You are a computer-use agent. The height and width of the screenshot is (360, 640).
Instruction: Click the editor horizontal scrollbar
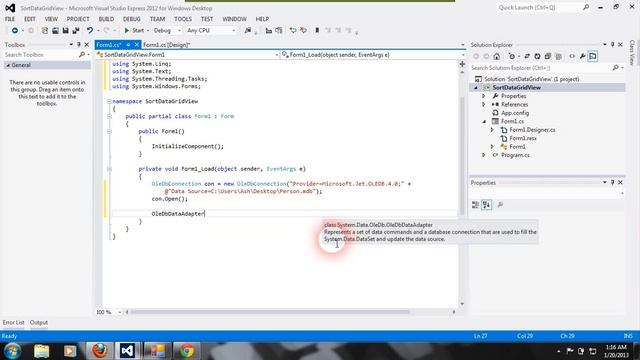pyautogui.click(x=270, y=312)
